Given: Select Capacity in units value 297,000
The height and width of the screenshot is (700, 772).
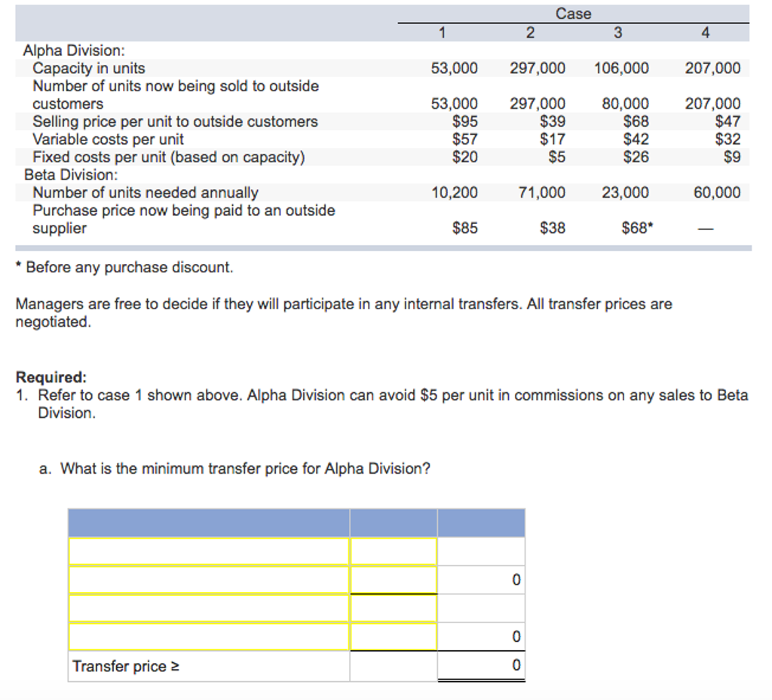Looking at the screenshot, I should click(x=537, y=68).
